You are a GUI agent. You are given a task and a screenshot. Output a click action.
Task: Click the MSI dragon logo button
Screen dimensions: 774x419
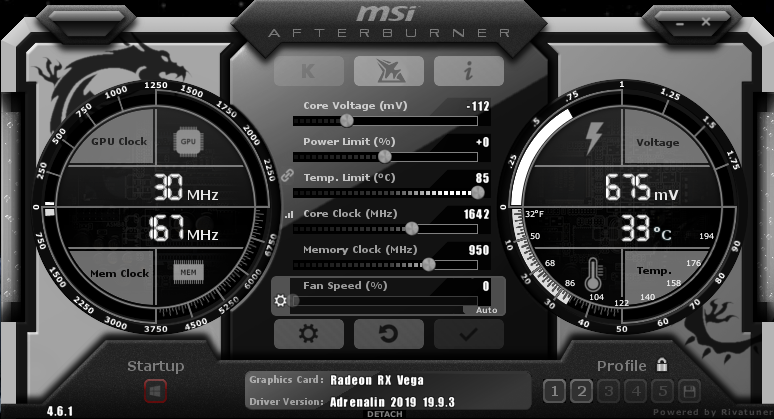pyautogui.click(x=389, y=71)
